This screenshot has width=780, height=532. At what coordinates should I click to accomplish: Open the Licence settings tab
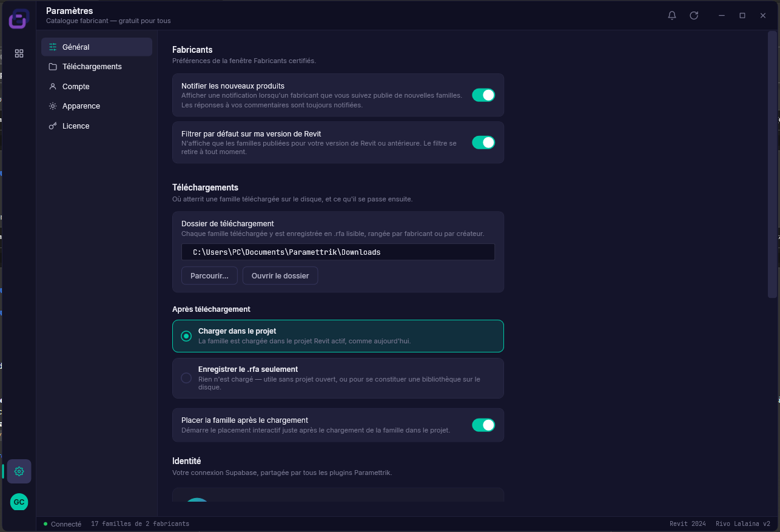coord(96,126)
